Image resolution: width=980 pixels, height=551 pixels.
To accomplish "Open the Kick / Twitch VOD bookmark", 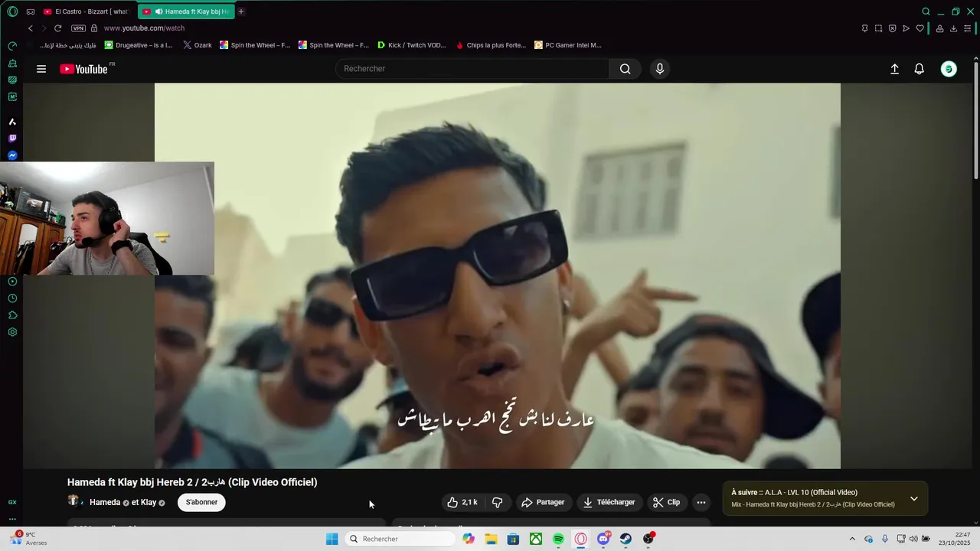I will click(412, 45).
